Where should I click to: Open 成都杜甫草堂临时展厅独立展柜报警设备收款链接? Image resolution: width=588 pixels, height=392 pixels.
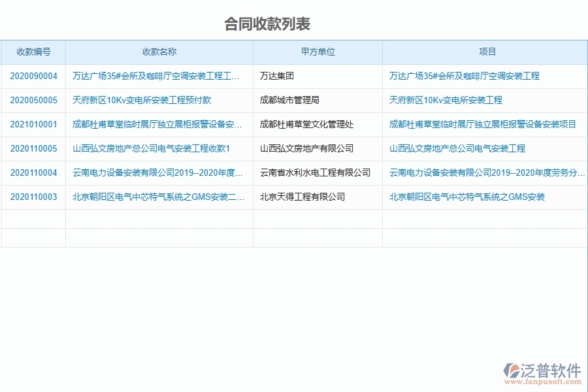pyautogui.click(x=157, y=124)
